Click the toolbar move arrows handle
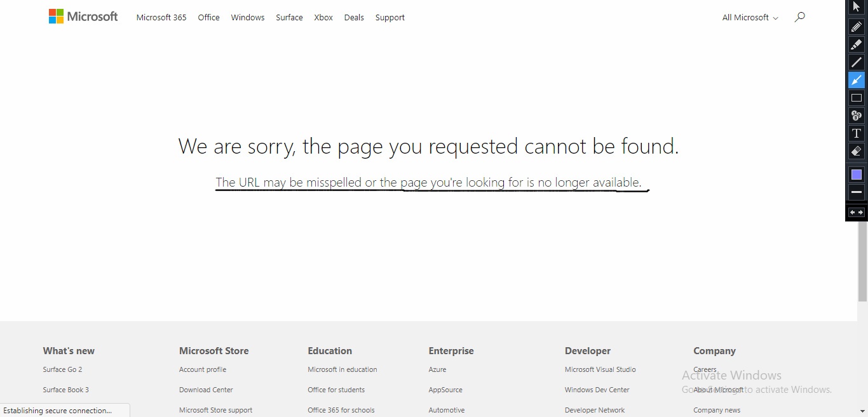The width and height of the screenshot is (868, 417). 856,213
